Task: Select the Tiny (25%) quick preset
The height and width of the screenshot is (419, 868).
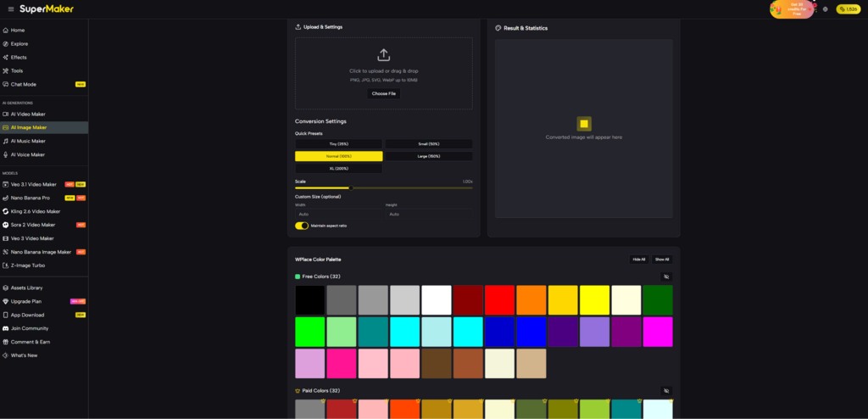Action: click(338, 144)
